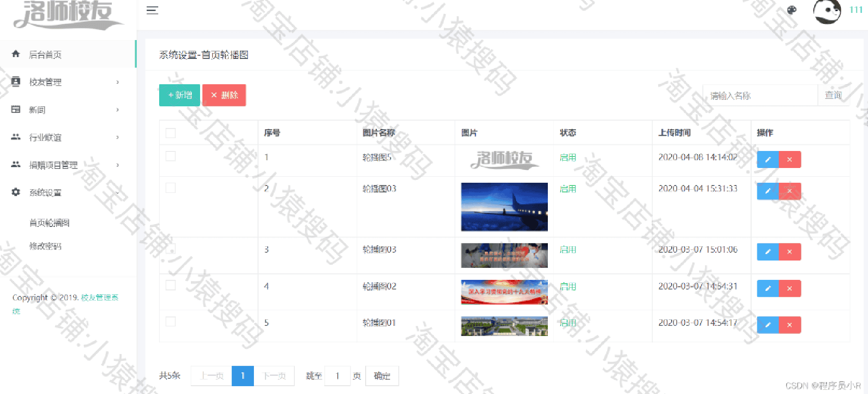Focus the page jump number field

(x=338, y=376)
